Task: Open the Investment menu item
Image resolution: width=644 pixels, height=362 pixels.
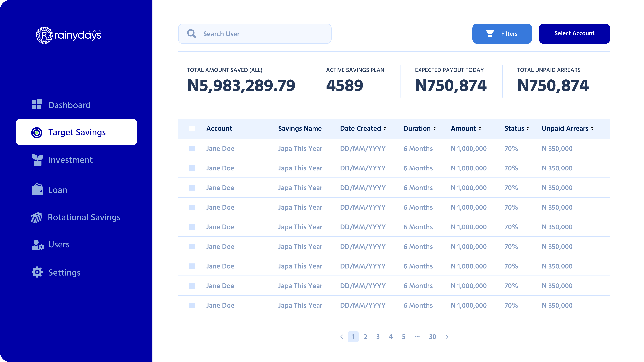Action: coord(70,160)
